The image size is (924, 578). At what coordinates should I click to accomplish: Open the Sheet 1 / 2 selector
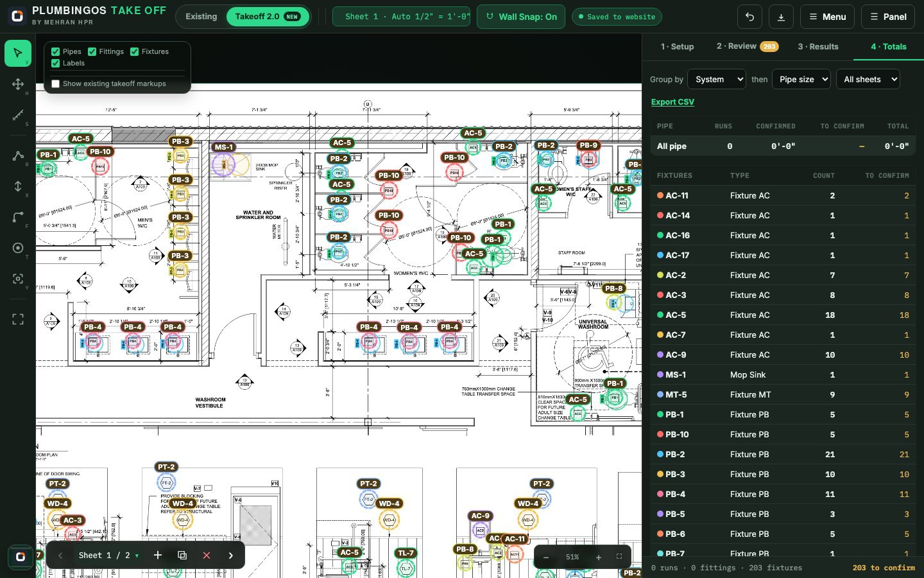pos(108,556)
